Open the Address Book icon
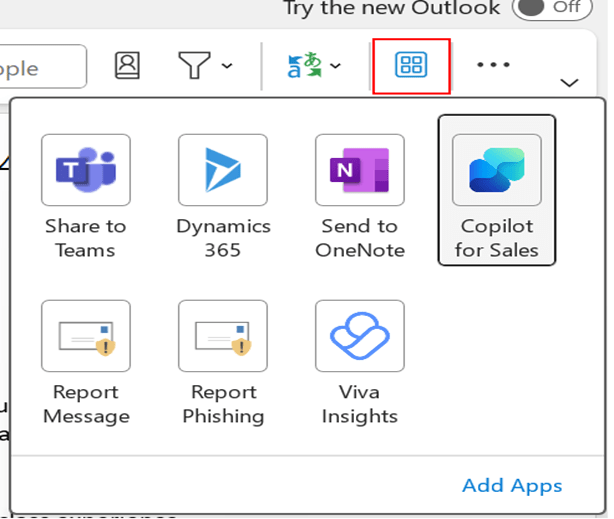Screen dimensions: 614x519 coord(127,66)
